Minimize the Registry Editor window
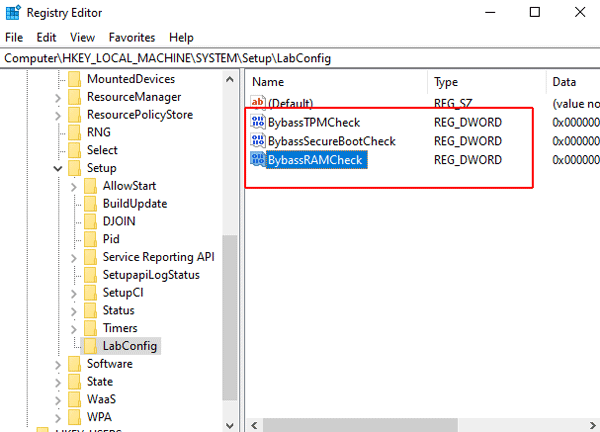600x432 pixels. click(490, 13)
